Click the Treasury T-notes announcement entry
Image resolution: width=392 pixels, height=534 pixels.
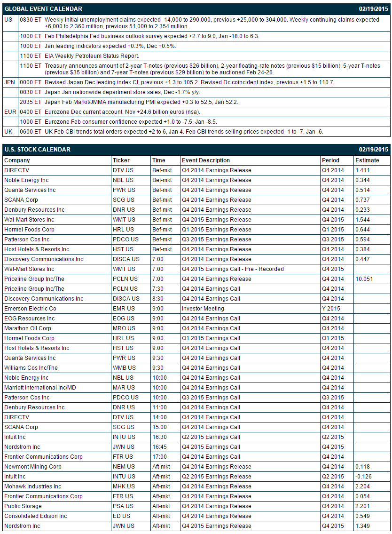click(x=212, y=69)
